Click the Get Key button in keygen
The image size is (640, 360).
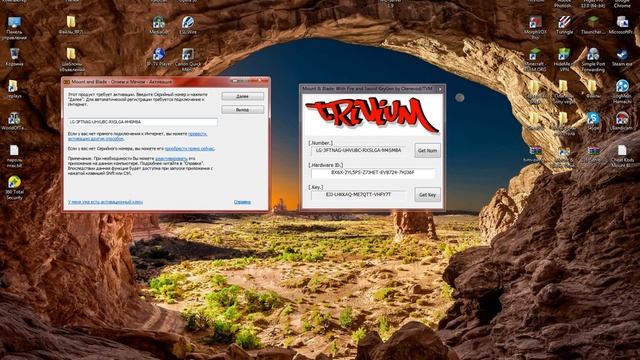click(x=427, y=195)
